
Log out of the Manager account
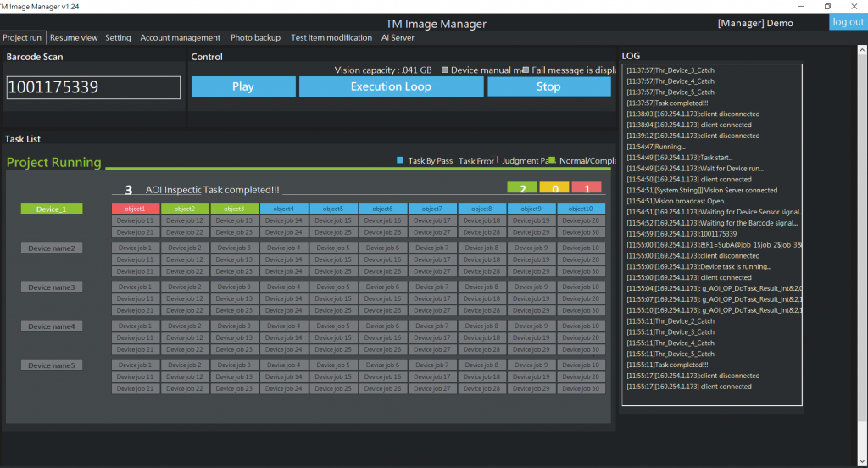848,22
